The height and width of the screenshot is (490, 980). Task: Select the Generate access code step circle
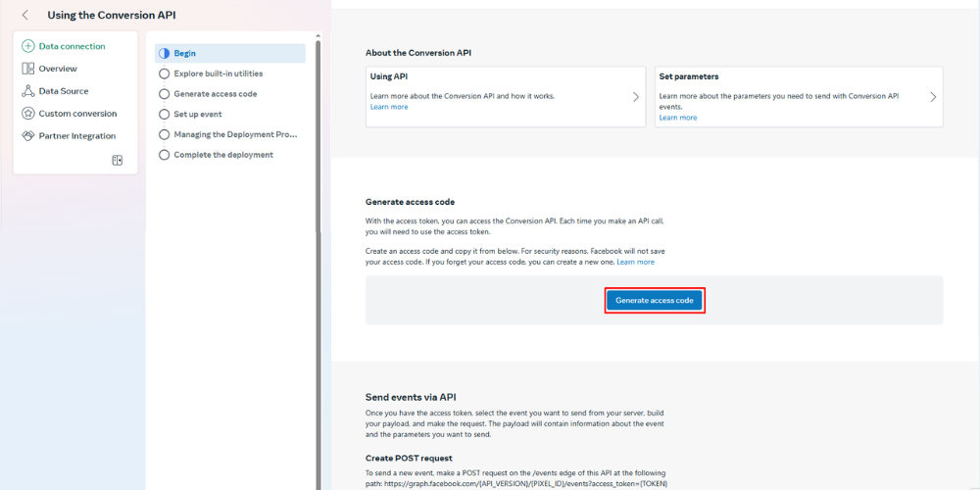(x=165, y=94)
